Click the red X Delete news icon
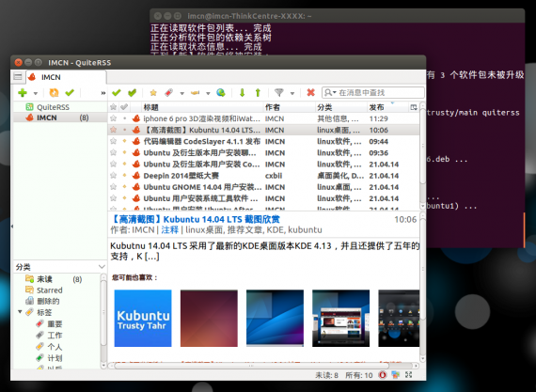This screenshot has width=536, height=392. (x=310, y=93)
